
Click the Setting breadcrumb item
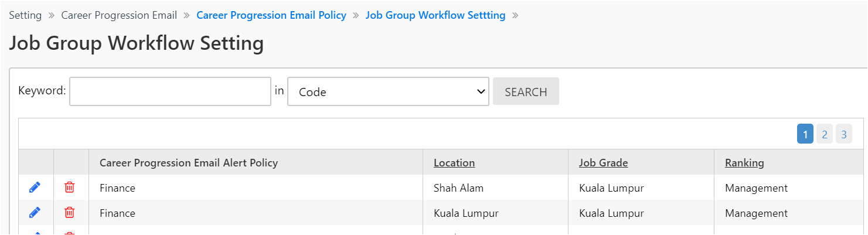[25, 15]
